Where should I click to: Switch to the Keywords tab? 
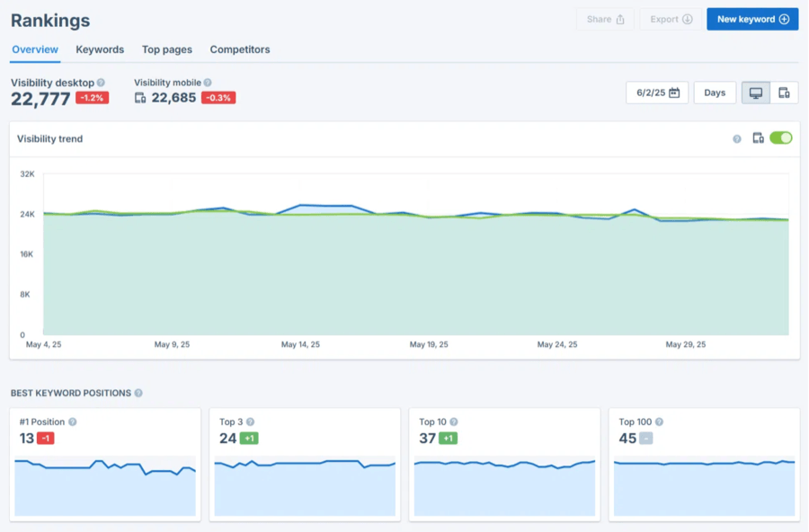click(100, 50)
